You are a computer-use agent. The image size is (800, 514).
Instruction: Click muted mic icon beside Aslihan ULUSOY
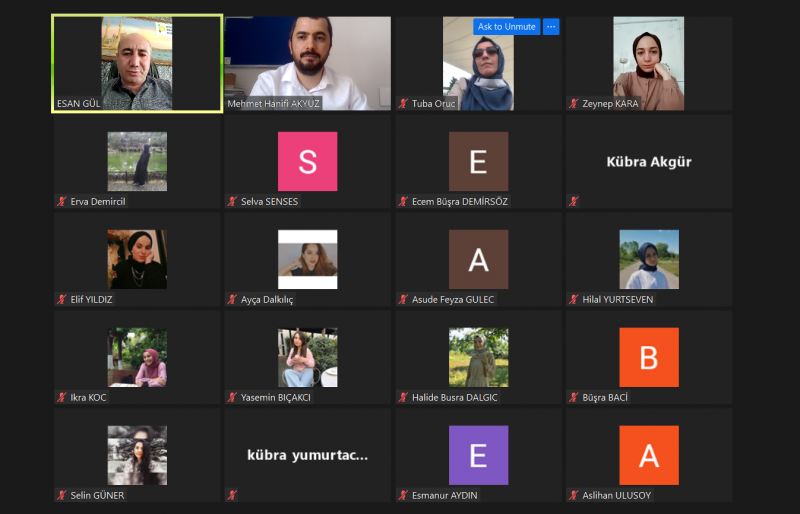pyautogui.click(x=574, y=495)
